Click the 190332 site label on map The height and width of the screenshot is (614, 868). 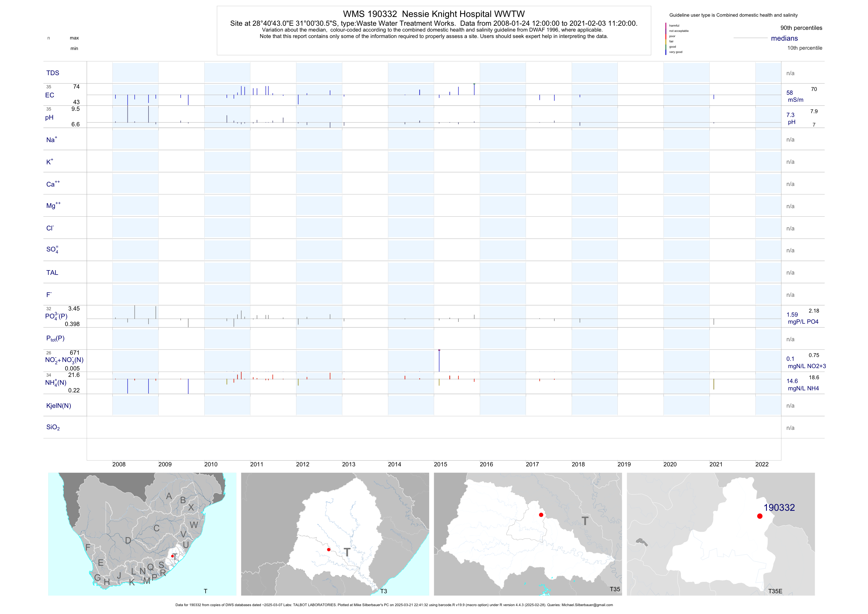click(779, 507)
